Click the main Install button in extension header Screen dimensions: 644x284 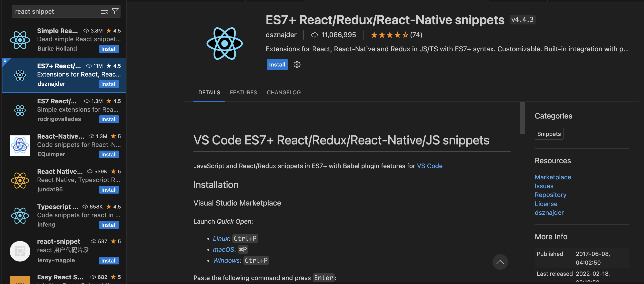[x=277, y=65]
